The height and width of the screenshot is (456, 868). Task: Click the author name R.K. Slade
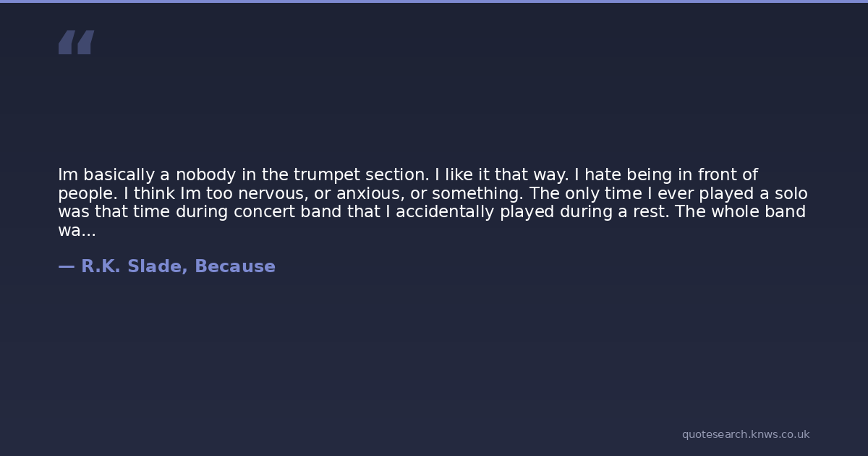[134, 266]
